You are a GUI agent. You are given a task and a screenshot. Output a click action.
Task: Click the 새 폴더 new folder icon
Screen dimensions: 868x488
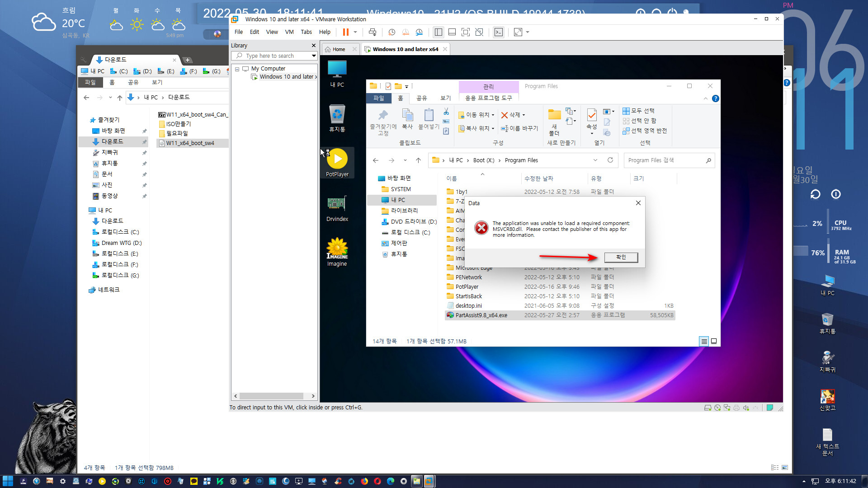click(554, 122)
